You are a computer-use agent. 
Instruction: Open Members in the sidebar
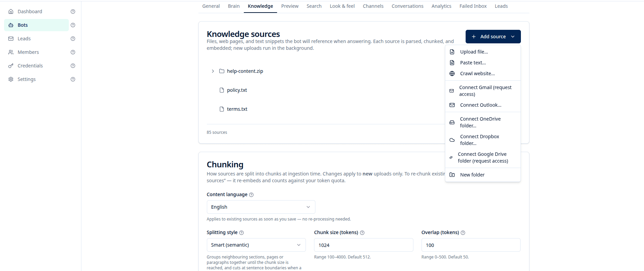tap(36, 52)
